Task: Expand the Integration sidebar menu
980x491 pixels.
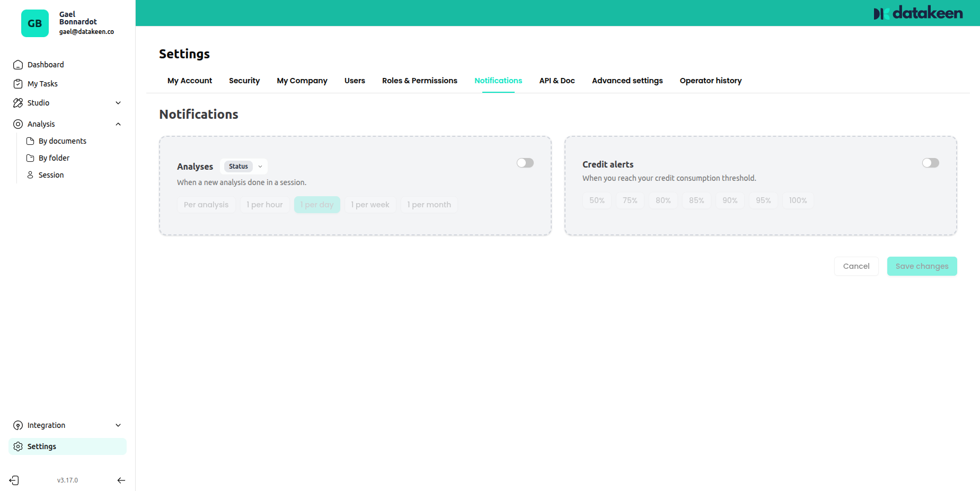Action: click(x=118, y=425)
